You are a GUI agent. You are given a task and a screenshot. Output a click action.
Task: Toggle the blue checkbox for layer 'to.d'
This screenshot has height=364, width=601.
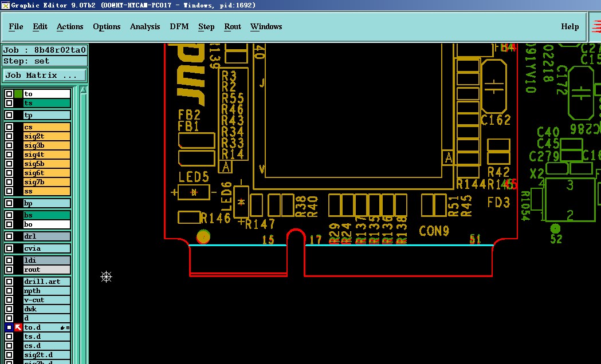[9, 327]
